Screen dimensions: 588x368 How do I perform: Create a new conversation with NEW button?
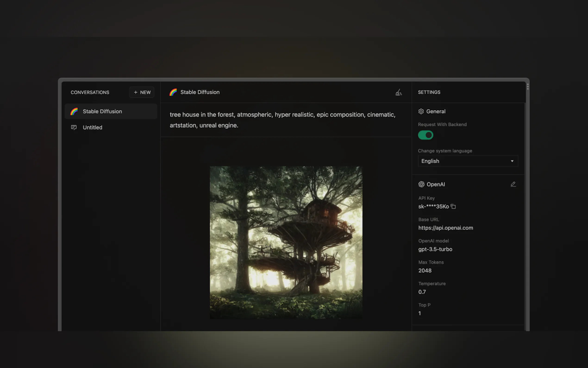click(x=142, y=92)
